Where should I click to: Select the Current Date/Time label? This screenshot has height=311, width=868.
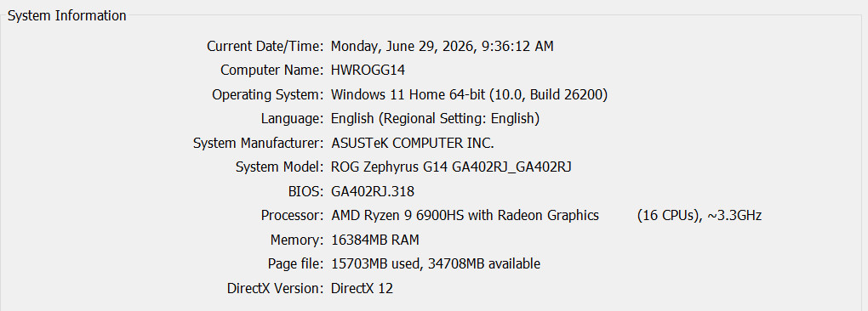click(266, 47)
